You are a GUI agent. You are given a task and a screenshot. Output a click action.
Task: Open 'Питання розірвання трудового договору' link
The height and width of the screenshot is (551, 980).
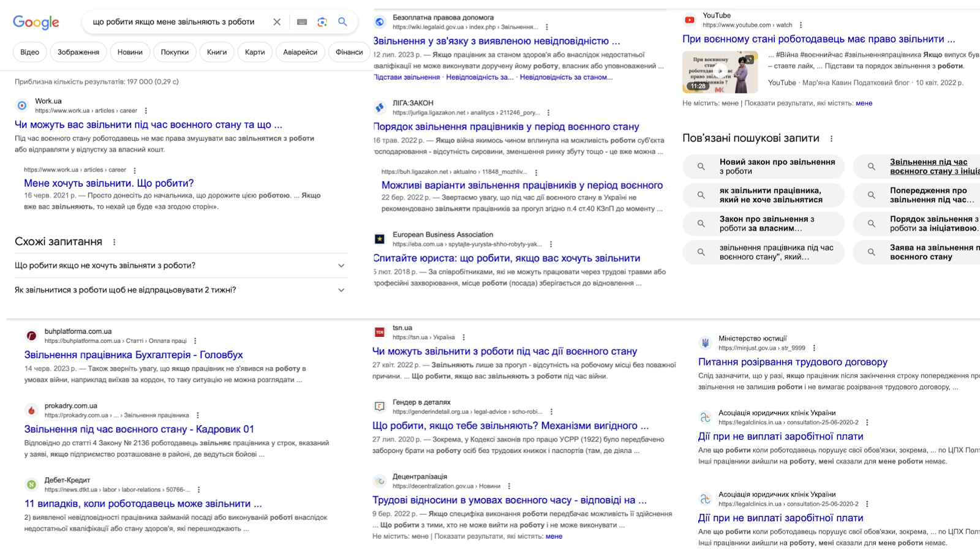793,362
